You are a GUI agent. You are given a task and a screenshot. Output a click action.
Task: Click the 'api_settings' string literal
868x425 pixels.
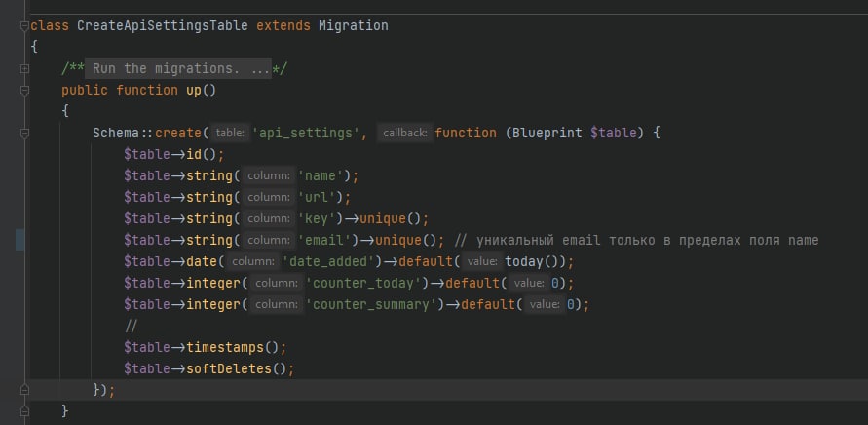tap(307, 134)
